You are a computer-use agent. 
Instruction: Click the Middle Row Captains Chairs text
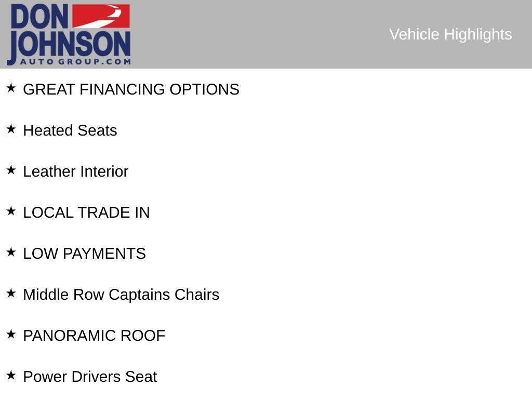coord(121,295)
